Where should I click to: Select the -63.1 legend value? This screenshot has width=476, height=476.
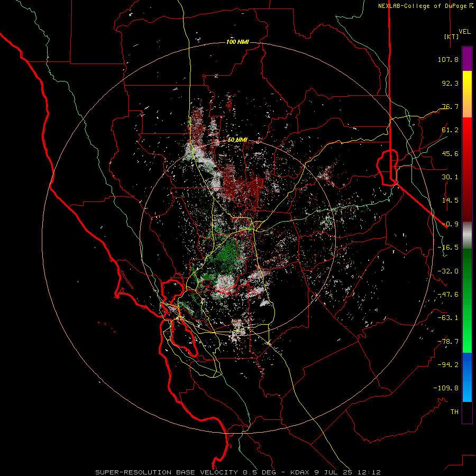448,318
